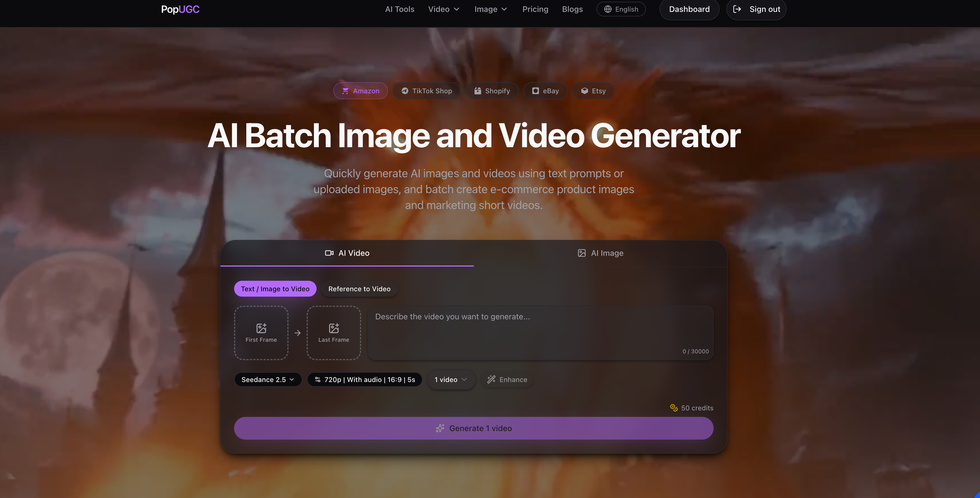980x498 pixels.
Task: Open the English language selector
Action: [621, 9]
